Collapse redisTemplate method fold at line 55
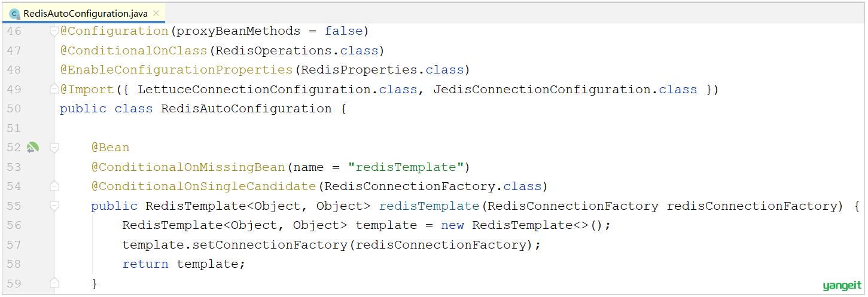This screenshot has width=868, height=297. point(54,206)
